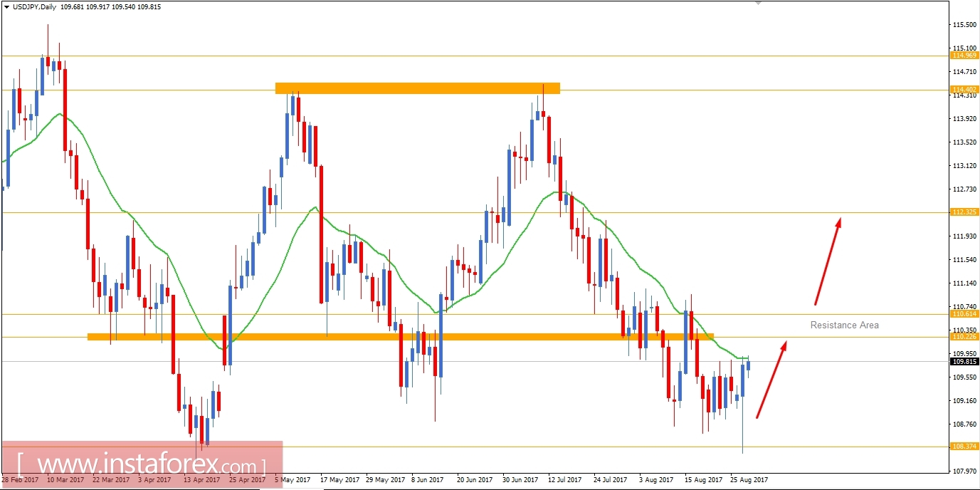Select the long lower orange support zone

[399, 335]
